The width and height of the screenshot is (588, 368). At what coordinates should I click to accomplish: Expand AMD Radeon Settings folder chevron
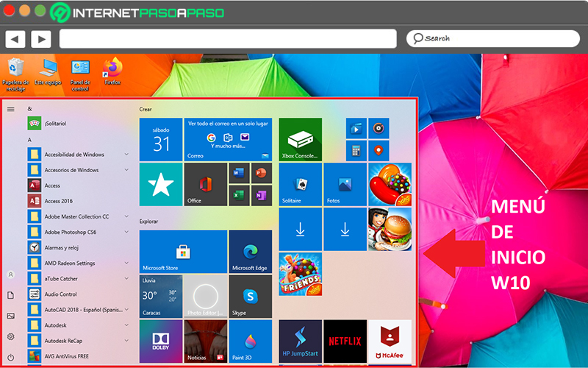[x=126, y=263]
